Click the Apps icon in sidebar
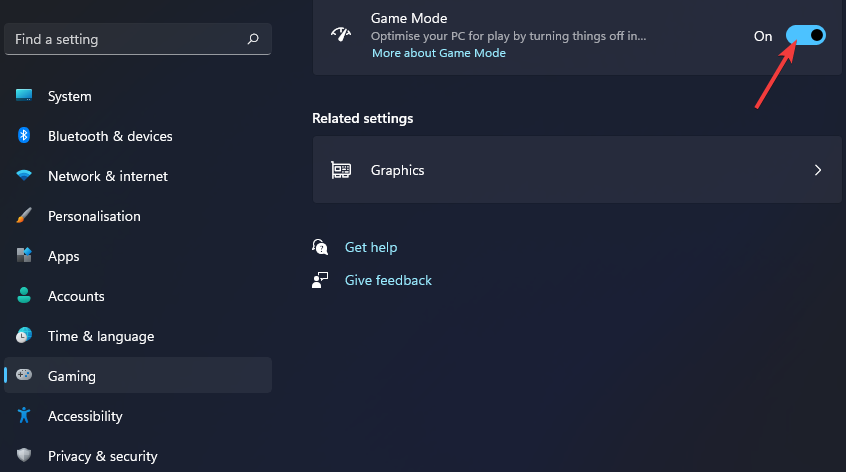846x472 pixels. (24, 255)
